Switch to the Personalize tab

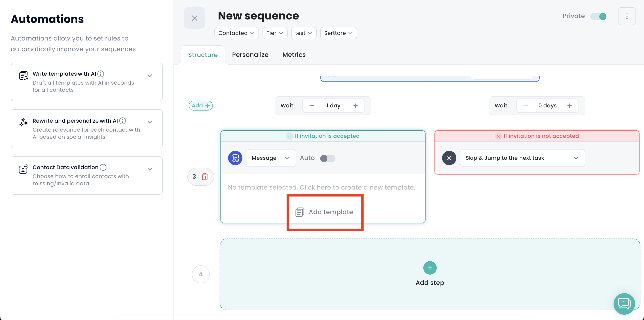250,55
